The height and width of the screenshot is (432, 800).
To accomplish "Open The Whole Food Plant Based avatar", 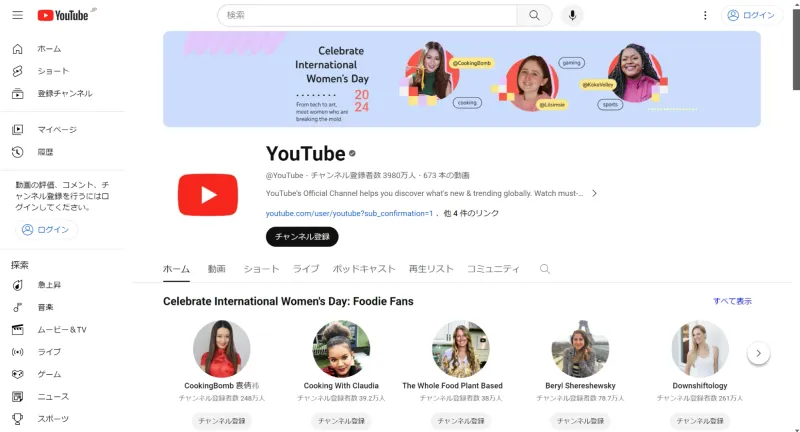I will pyautogui.click(x=461, y=349).
